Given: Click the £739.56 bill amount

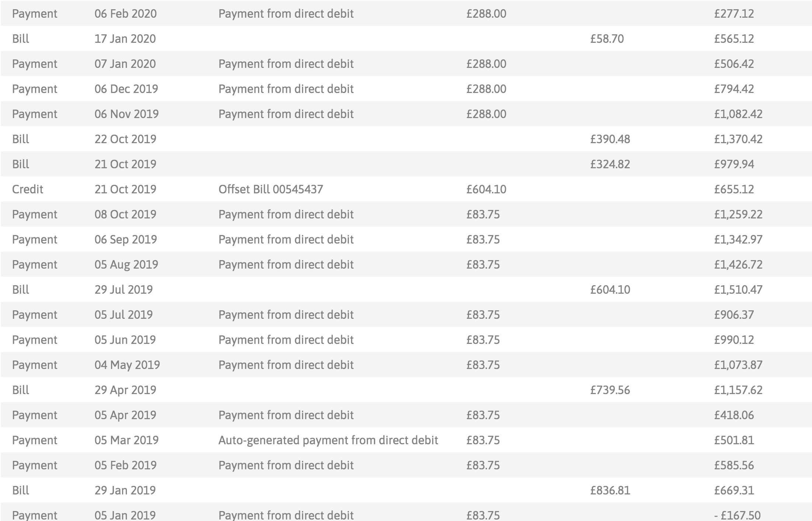Looking at the screenshot, I should pyautogui.click(x=610, y=390).
